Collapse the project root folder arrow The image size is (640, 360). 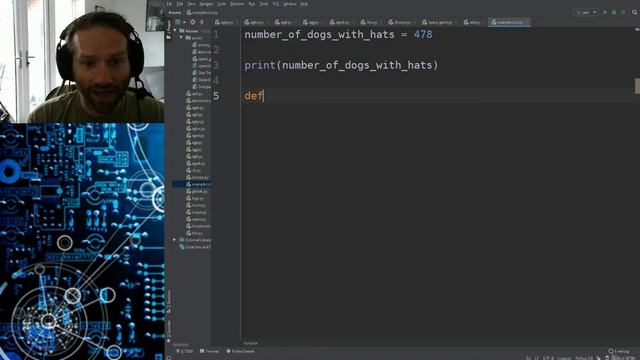coord(175,31)
